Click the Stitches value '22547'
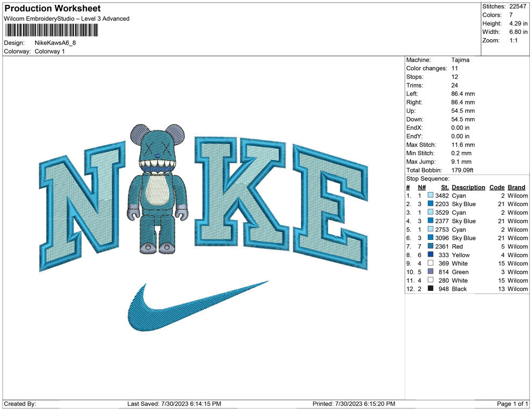 pyautogui.click(x=517, y=6)
